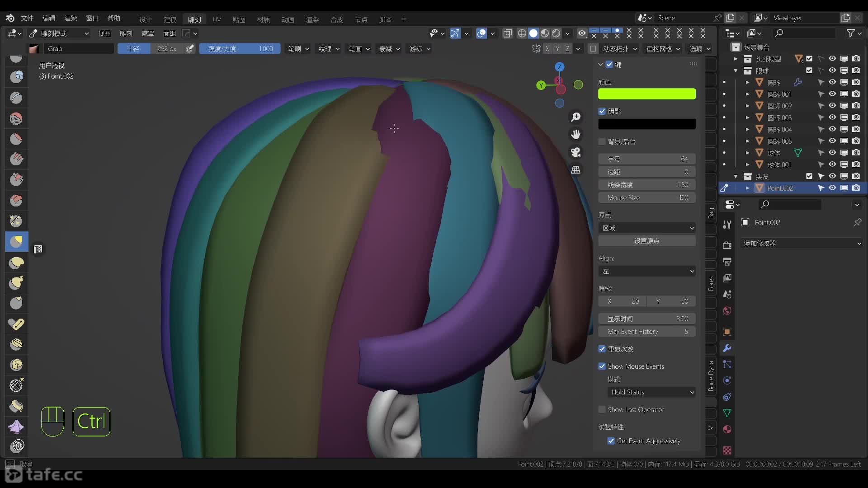This screenshot has height=488, width=868.
Task: Open the Tool properties tab icon
Action: pyautogui.click(x=727, y=225)
